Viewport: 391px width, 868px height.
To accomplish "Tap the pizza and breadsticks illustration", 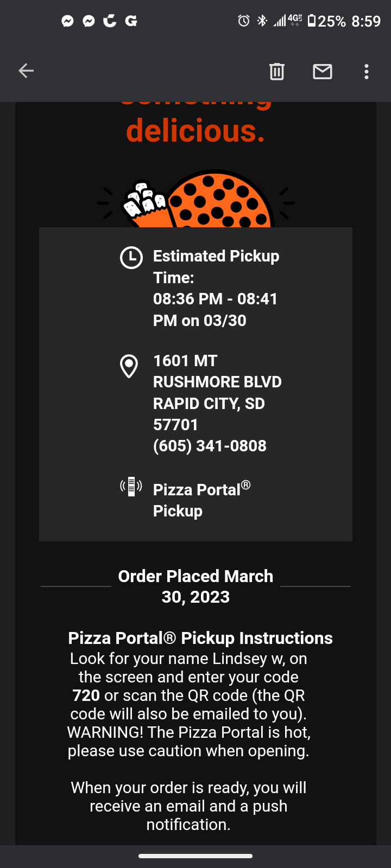I will pos(197,200).
